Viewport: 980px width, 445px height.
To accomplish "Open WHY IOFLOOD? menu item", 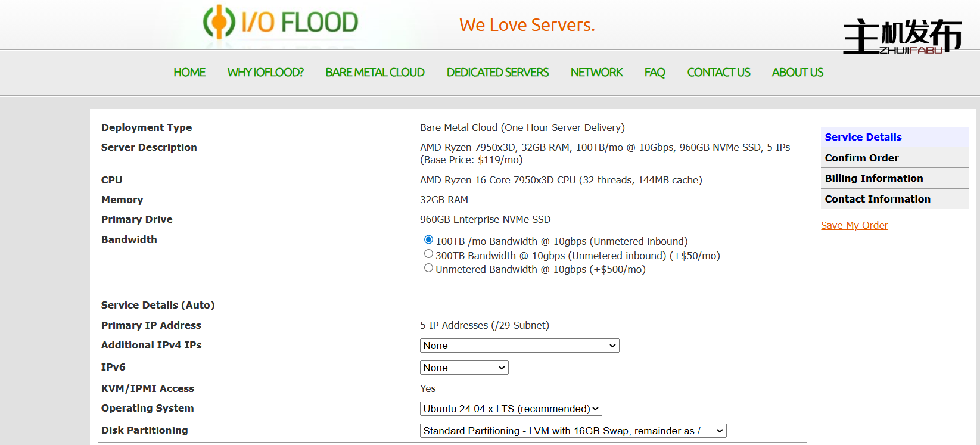I will (x=265, y=73).
